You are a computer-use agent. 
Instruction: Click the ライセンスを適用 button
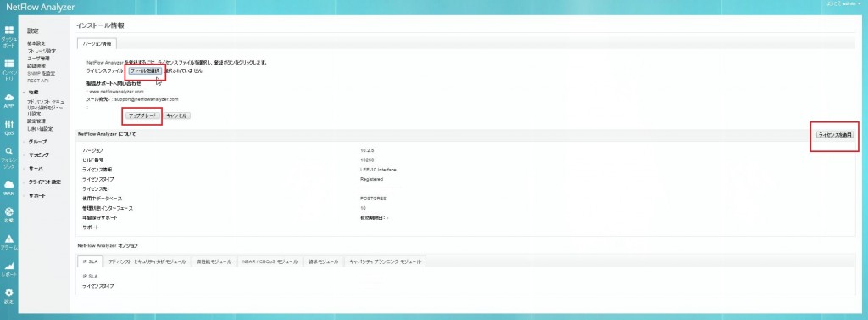click(835, 135)
